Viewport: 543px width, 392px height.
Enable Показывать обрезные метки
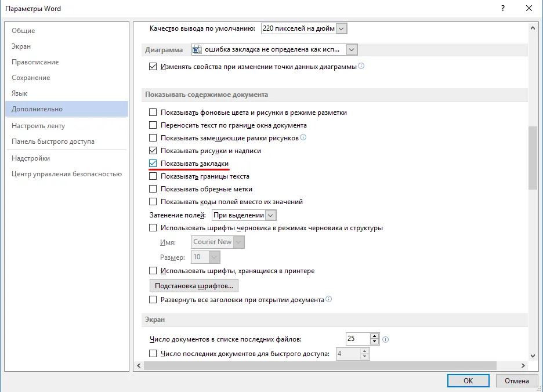(x=153, y=189)
